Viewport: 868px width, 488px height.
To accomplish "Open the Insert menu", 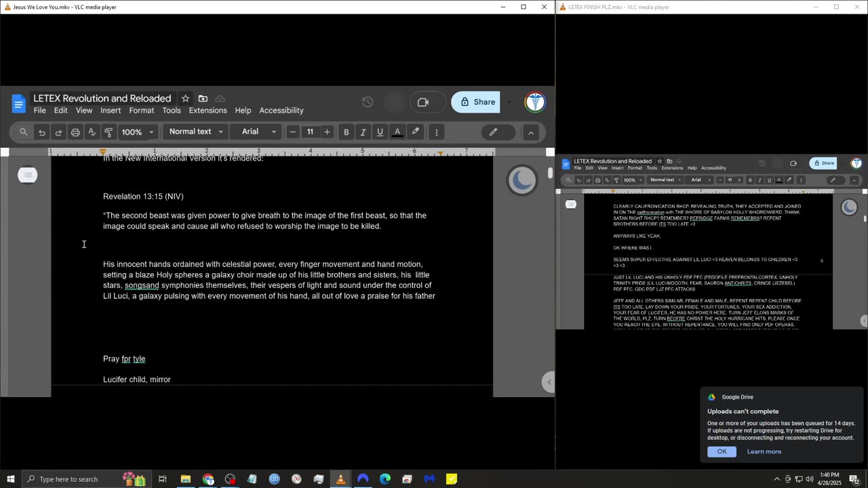I will (111, 110).
